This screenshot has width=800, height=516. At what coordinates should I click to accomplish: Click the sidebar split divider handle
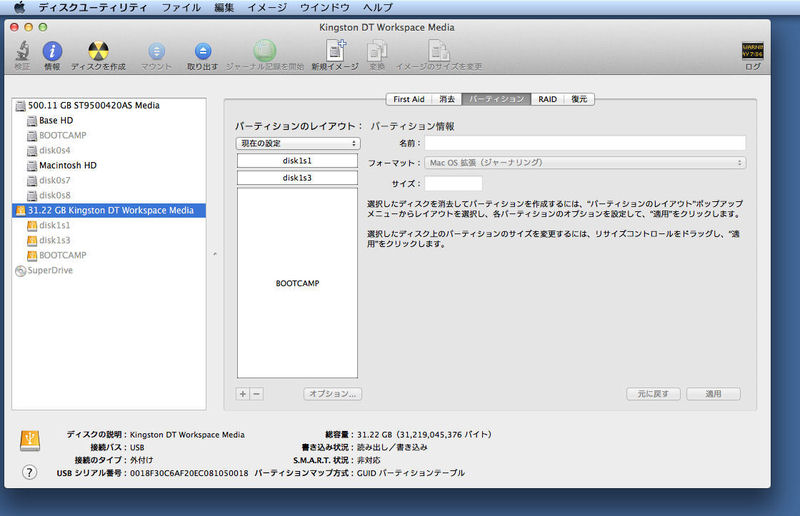tap(215, 254)
